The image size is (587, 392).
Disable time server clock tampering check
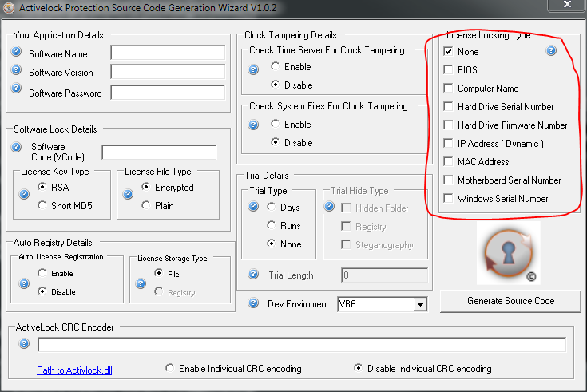[276, 85]
